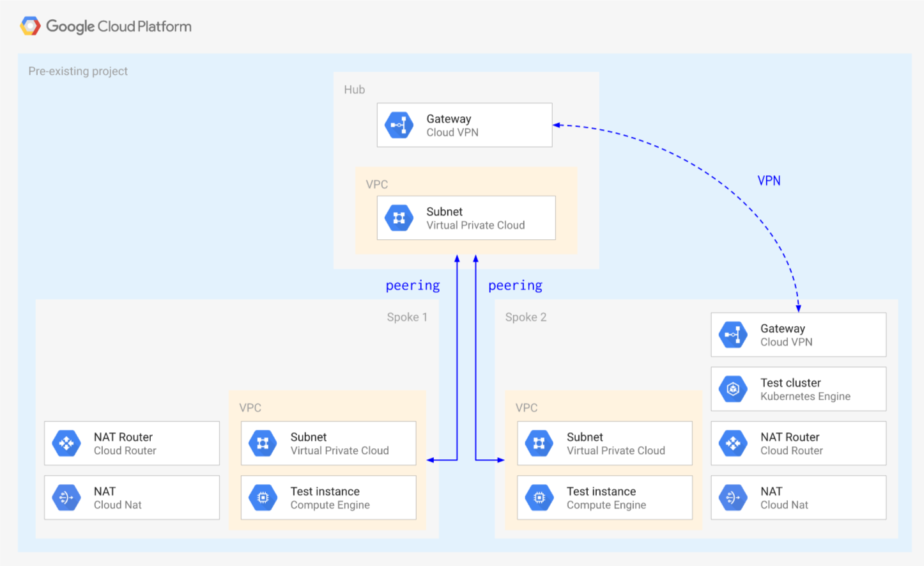This screenshot has width=924, height=566.
Task: Click the Spoke 2 label
Action: click(526, 317)
